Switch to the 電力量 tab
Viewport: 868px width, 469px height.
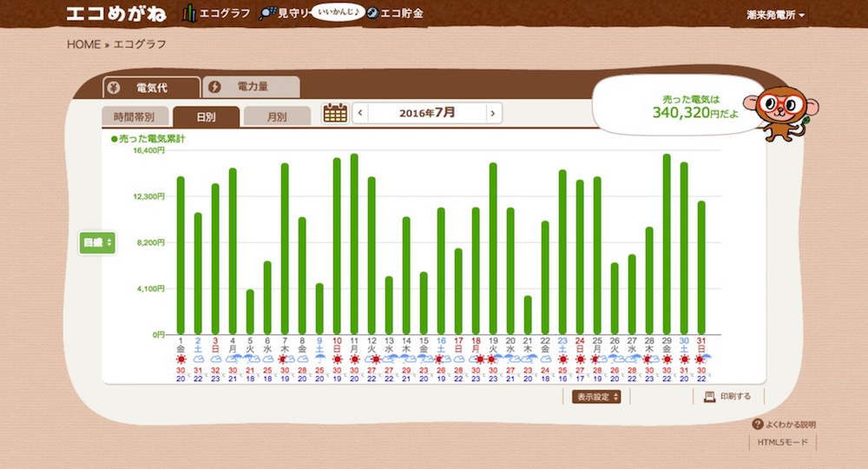(x=252, y=87)
